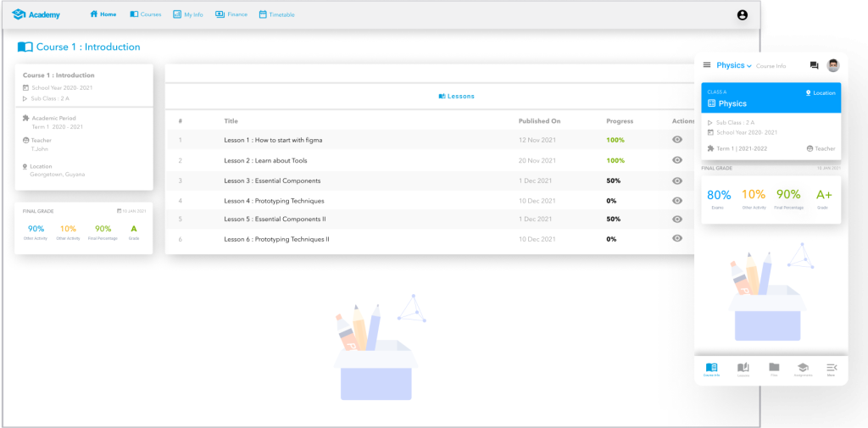
Task: Open the chat messages icon
Action: (814, 65)
